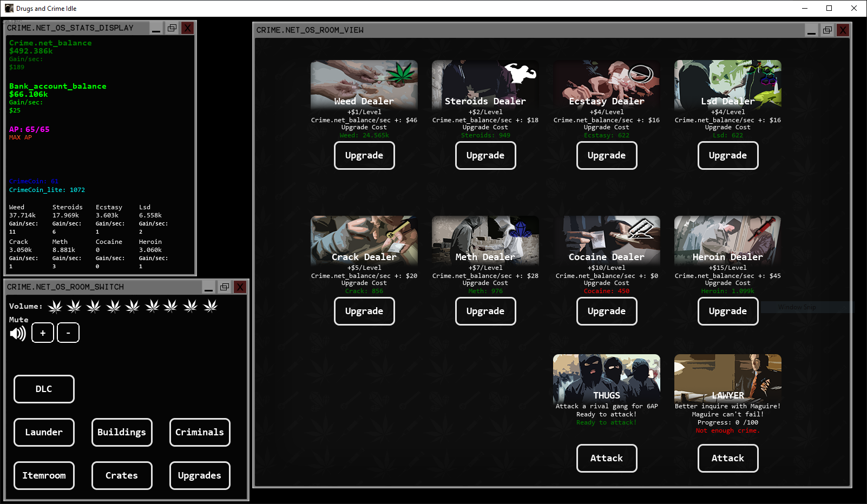Go to the Buildings room
The height and width of the screenshot is (504, 867).
click(122, 432)
